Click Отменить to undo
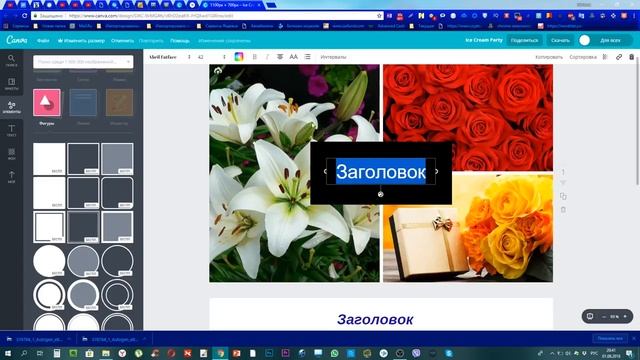This screenshot has height=360, width=640. [122, 40]
